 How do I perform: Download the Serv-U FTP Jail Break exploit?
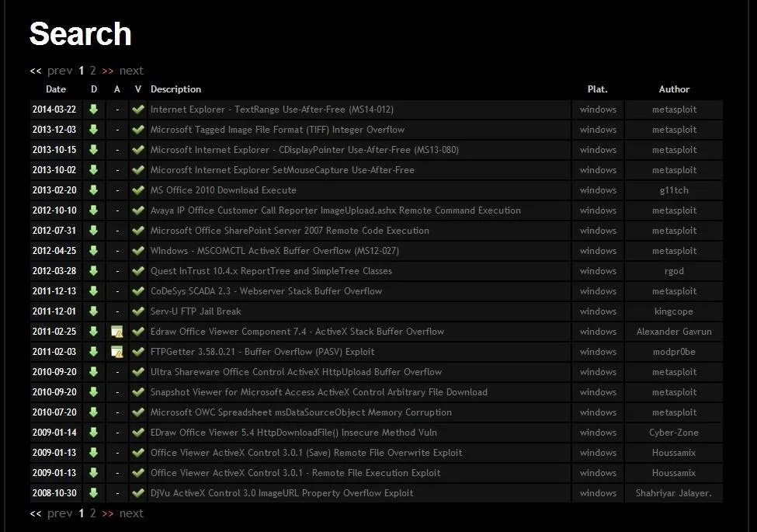[94, 311]
